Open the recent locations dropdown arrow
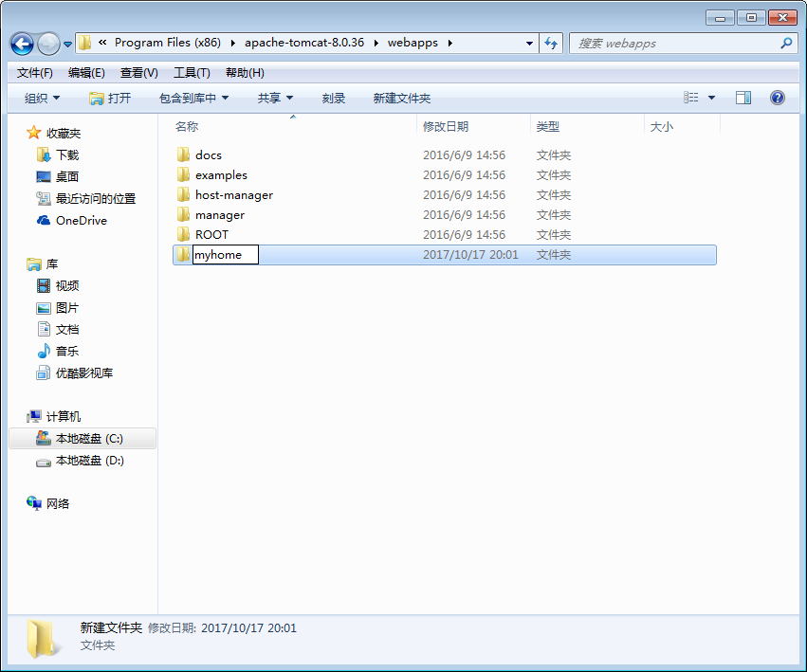This screenshot has width=807, height=672. click(x=67, y=45)
